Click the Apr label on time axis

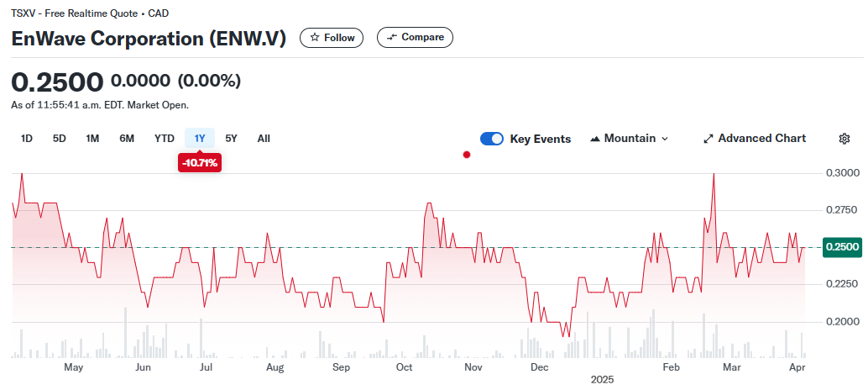797,368
